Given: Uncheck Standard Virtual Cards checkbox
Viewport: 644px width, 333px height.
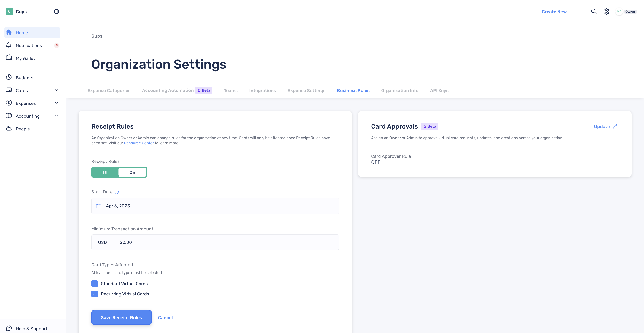Looking at the screenshot, I should 95,284.
